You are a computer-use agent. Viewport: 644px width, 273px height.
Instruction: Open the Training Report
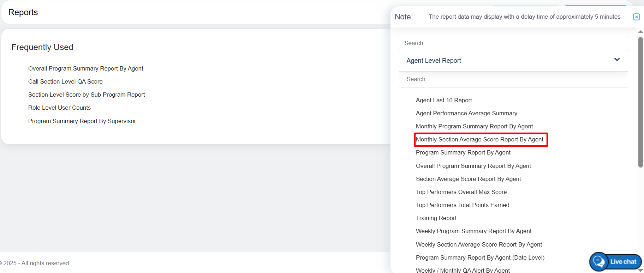click(436, 218)
